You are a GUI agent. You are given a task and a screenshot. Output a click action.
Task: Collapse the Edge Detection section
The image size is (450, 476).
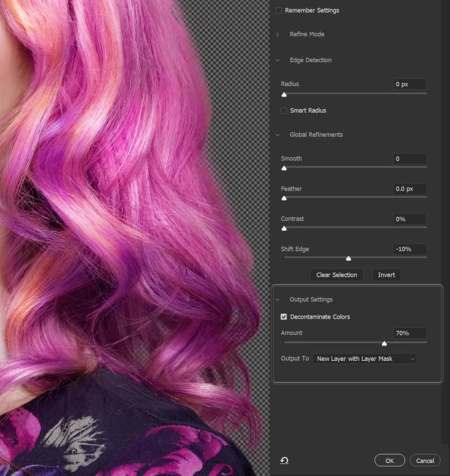click(278, 60)
